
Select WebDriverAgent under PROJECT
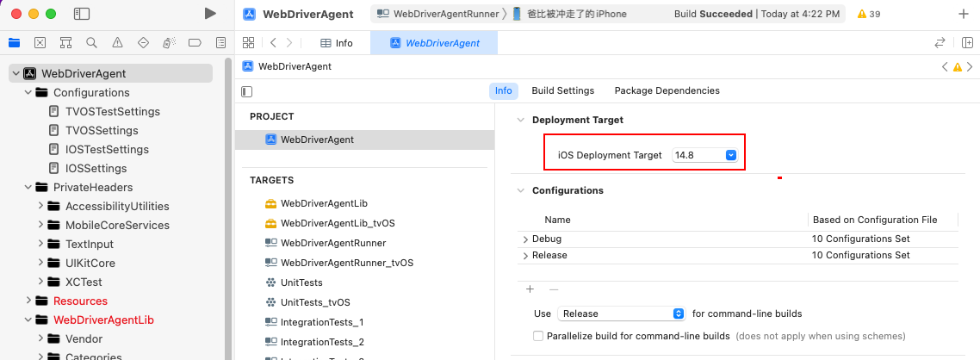click(x=364, y=140)
